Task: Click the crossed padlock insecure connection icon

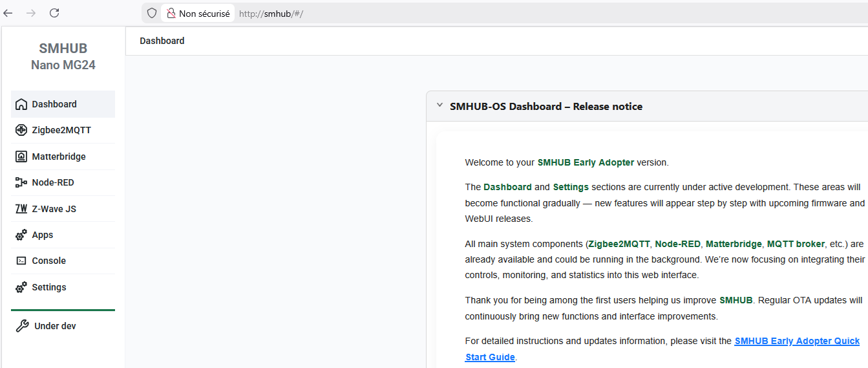Action: pyautogui.click(x=171, y=13)
